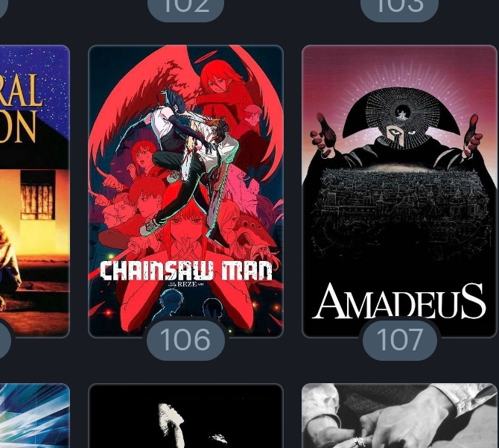Click the CHAINSAW MAN title lettering
Screen dimensions: 499x448
[186, 271]
